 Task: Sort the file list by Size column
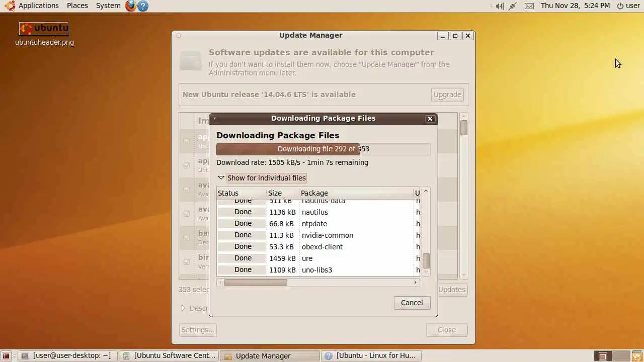point(283,193)
